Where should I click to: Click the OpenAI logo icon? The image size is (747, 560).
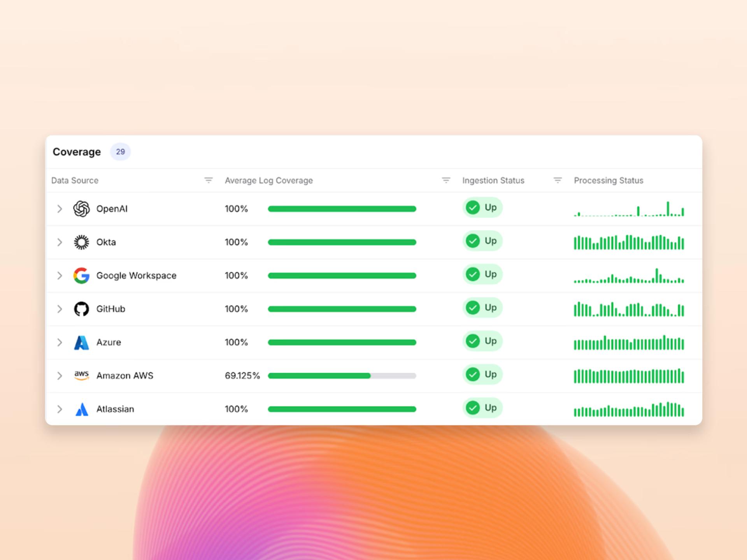pos(81,209)
